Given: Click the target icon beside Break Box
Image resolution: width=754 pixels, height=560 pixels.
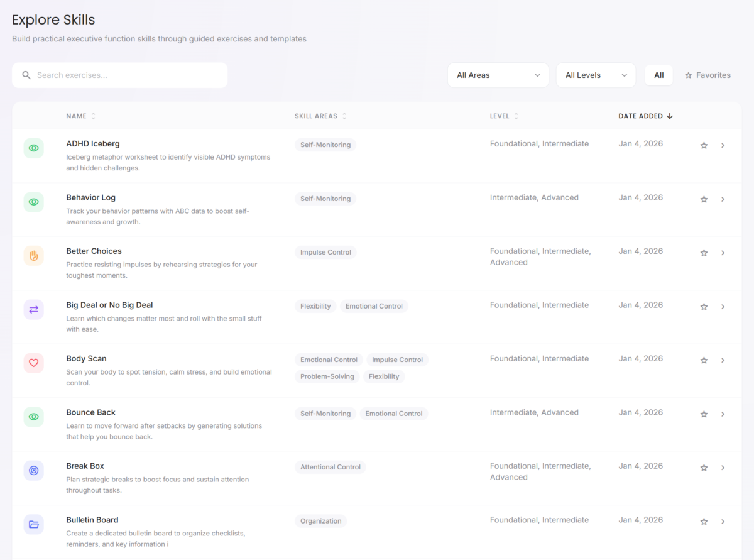Looking at the screenshot, I should (34, 471).
